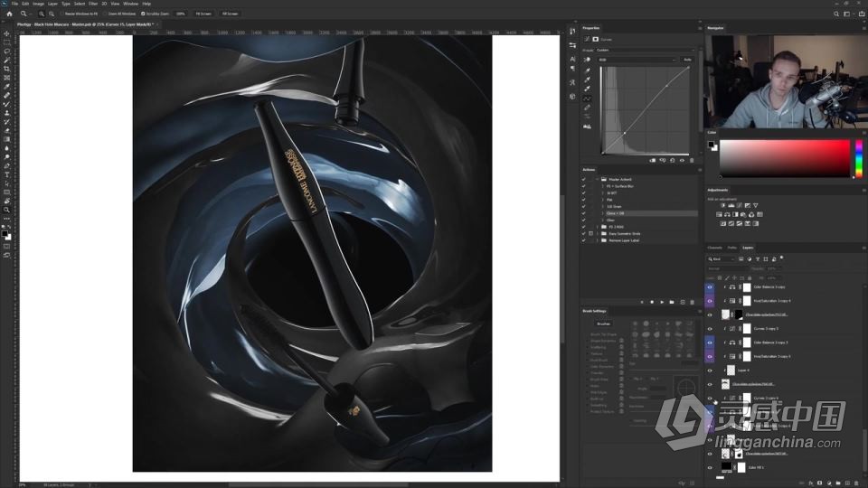Viewport: 868px width, 488px height.
Task: Select the draw curve pencil tool
Action: [x=588, y=108]
